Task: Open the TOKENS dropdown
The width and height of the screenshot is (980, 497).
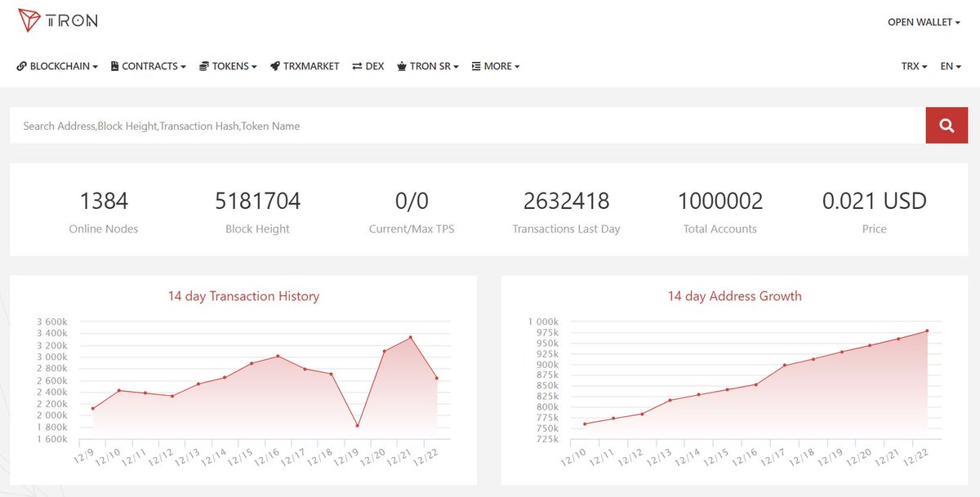Action: point(228,66)
